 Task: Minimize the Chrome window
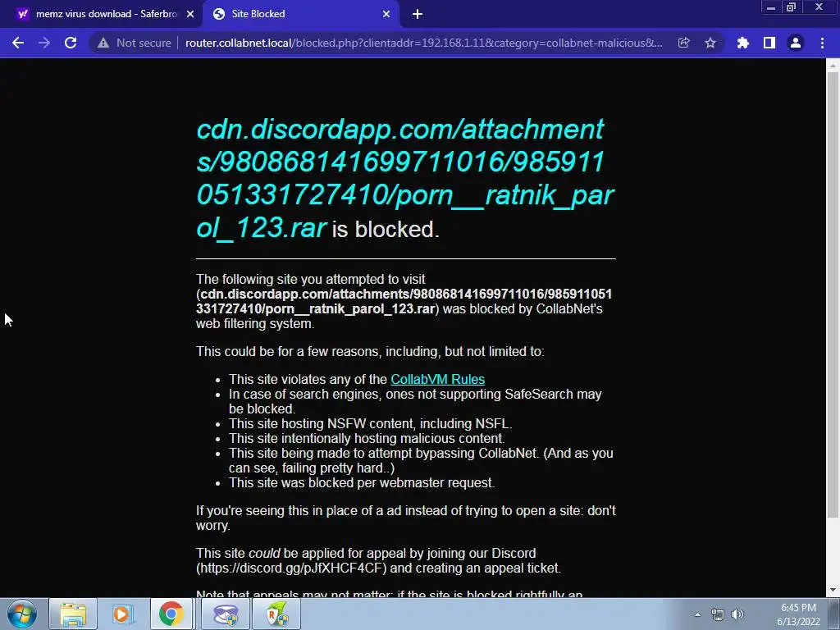coord(771,7)
